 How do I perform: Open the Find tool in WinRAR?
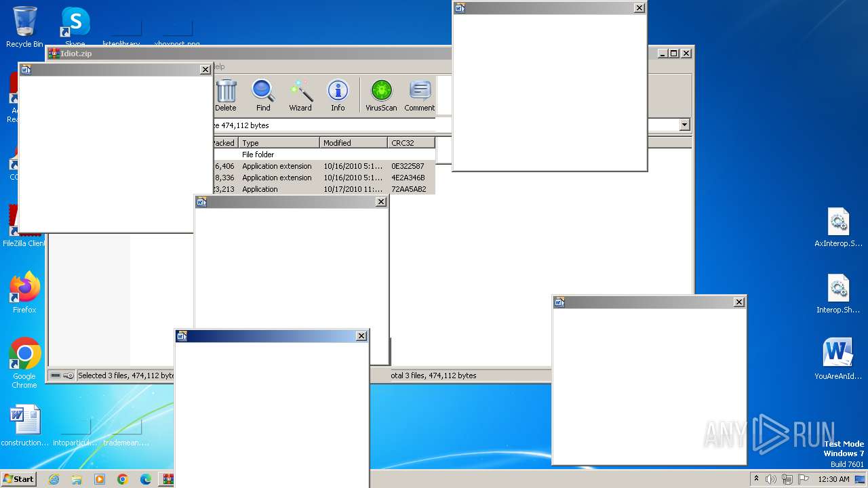(263, 96)
